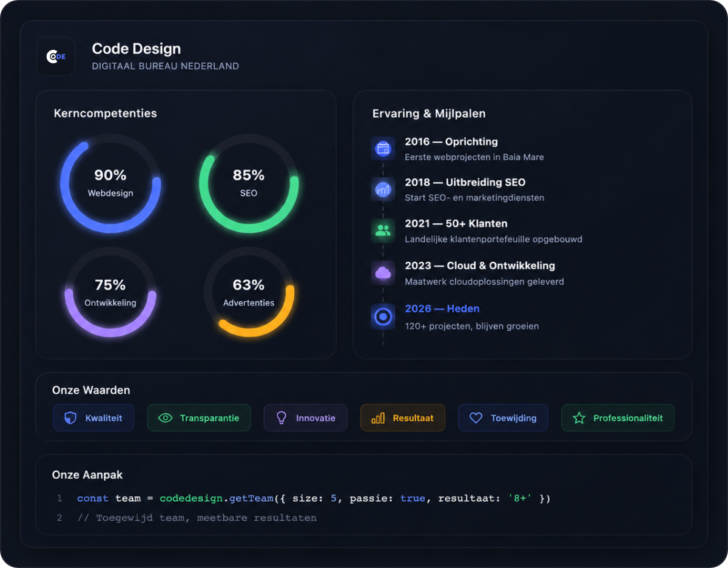The width and height of the screenshot is (728, 568).
Task: Click the 90% value in the Webdesign ring
Action: 110,175
